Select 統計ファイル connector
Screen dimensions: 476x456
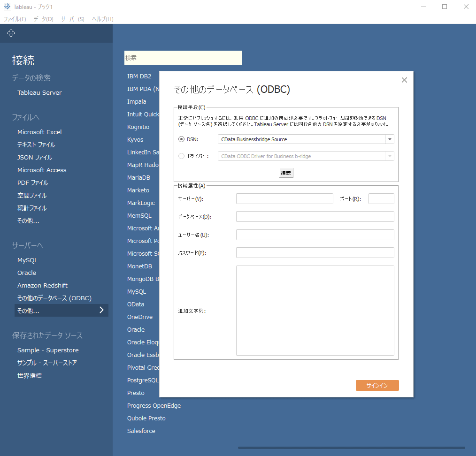click(x=32, y=208)
